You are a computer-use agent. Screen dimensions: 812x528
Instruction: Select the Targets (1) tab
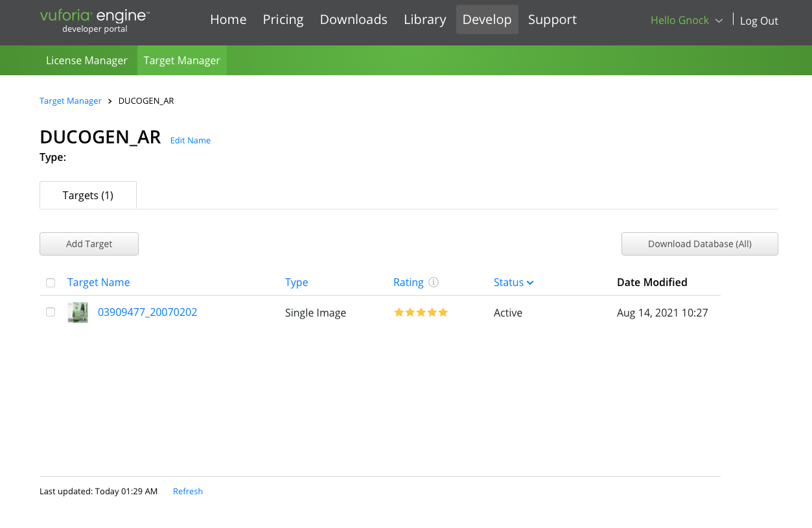coord(88,195)
